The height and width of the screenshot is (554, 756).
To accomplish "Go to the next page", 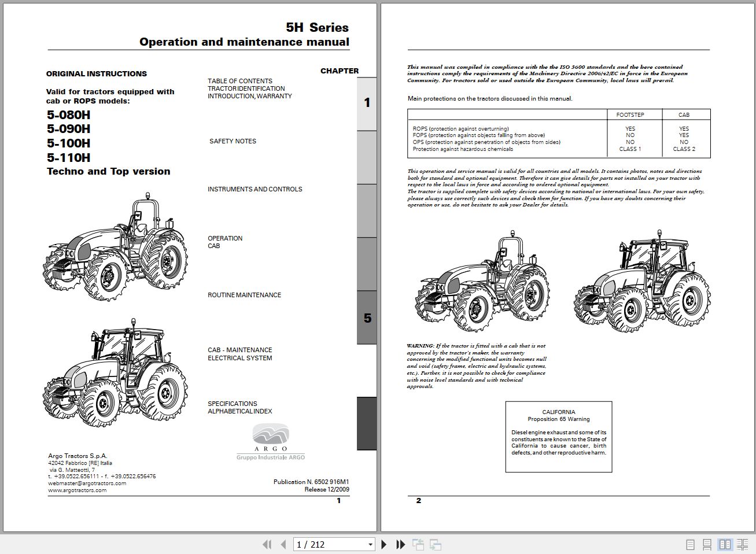I will click(383, 544).
